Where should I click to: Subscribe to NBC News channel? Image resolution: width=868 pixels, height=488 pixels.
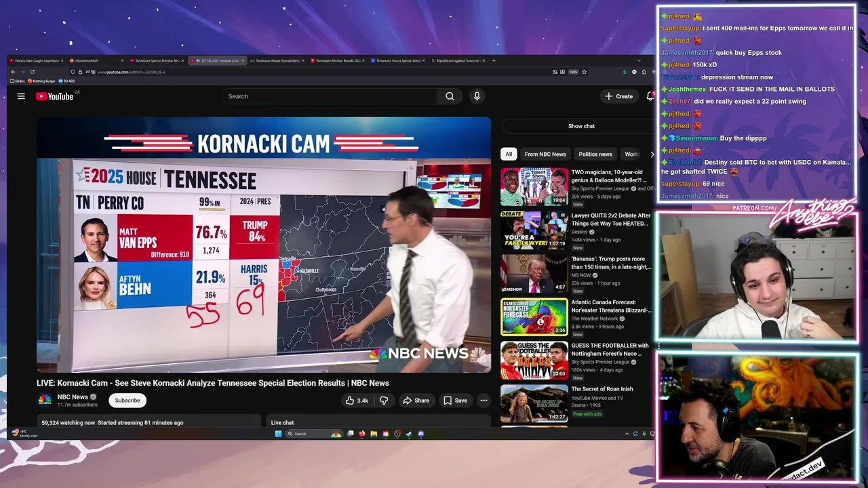pyautogui.click(x=127, y=401)
